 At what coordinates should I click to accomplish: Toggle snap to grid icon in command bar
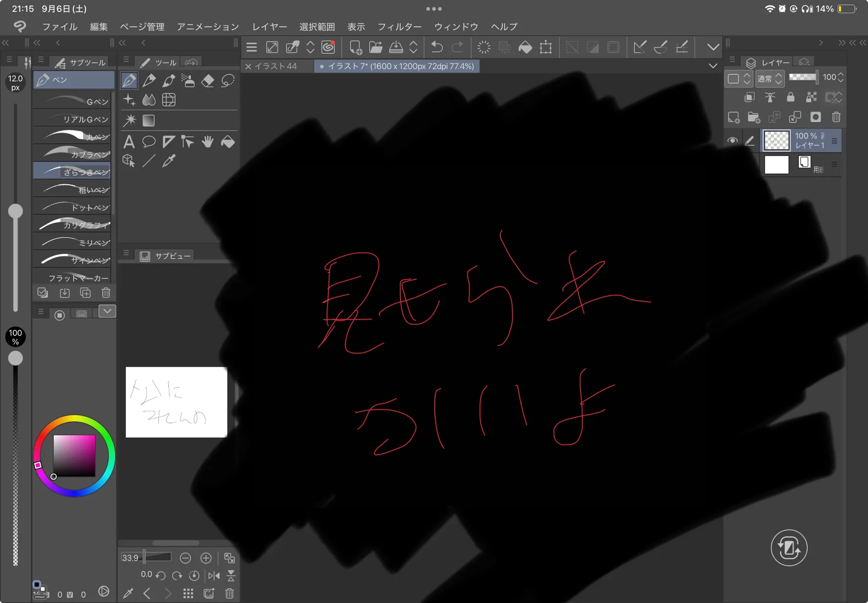click(682, 47)
